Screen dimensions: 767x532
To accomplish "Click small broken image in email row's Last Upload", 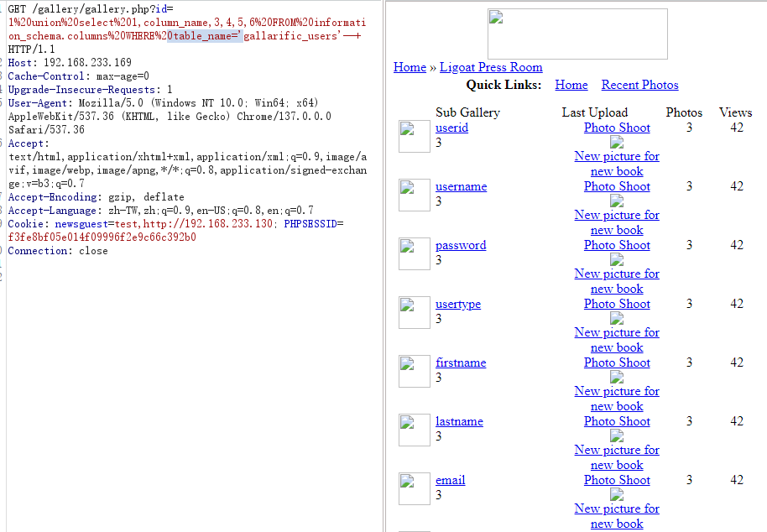I will (616, 494).
